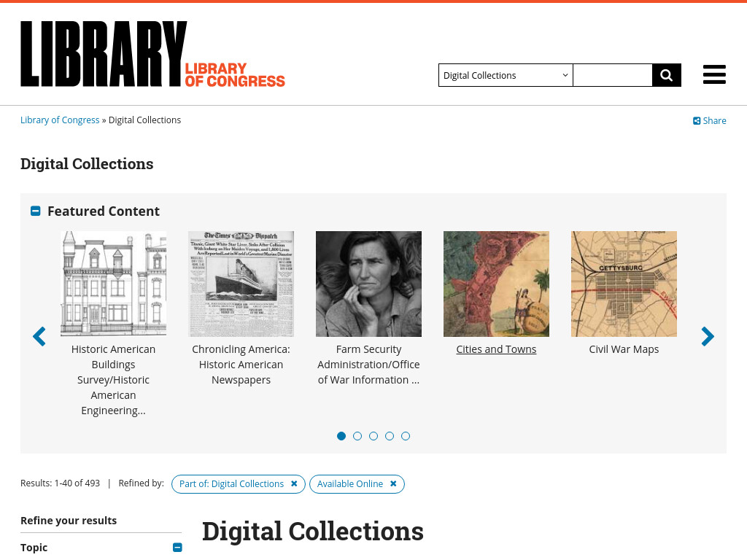Open the Digital Collections search scope dropdown
The width and height of the screenshot is (747, 560).
pos(506,75)
